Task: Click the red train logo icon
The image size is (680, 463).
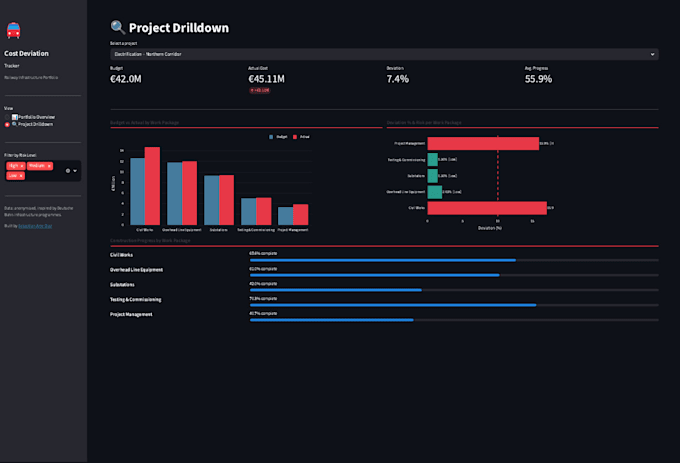Action: point(13,30)
